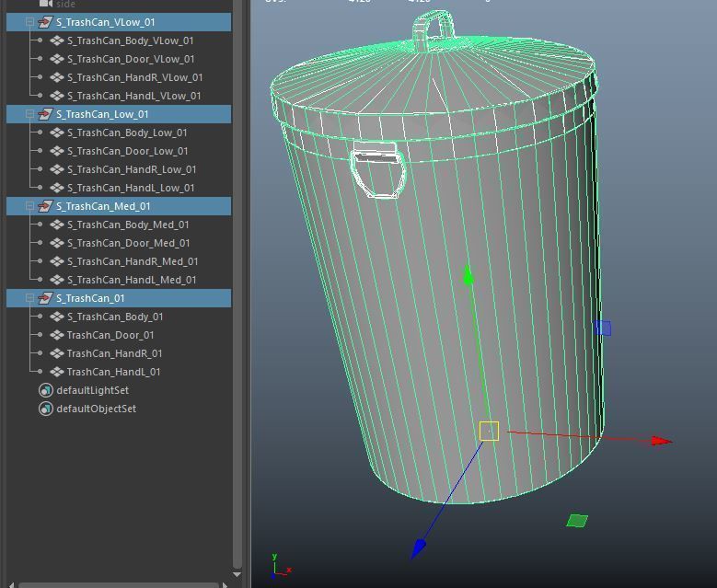Click the S_TrashCan_Med_01 transform icon
717x588 pixels.
45,206
